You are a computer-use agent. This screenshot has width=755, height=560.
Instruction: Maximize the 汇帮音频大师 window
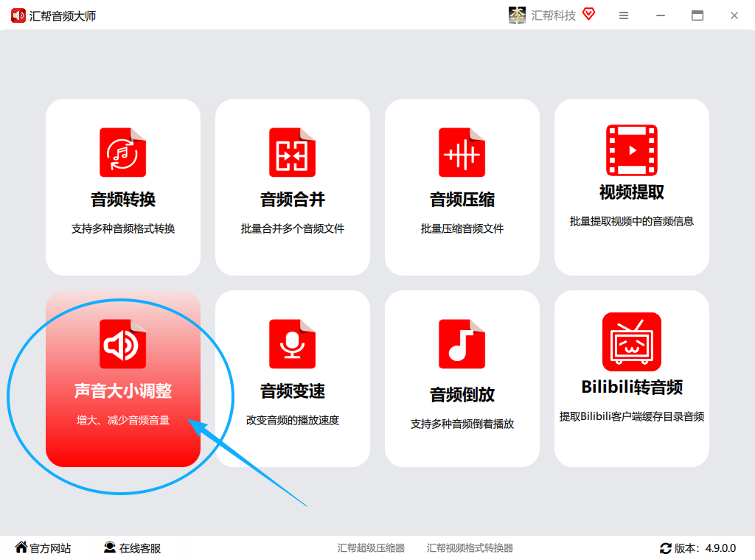point(697,15)
